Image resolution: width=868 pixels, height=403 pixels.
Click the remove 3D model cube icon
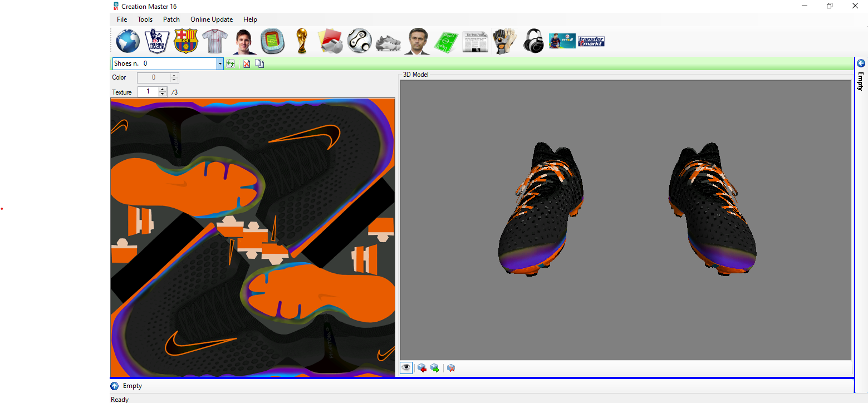(451, 368)
